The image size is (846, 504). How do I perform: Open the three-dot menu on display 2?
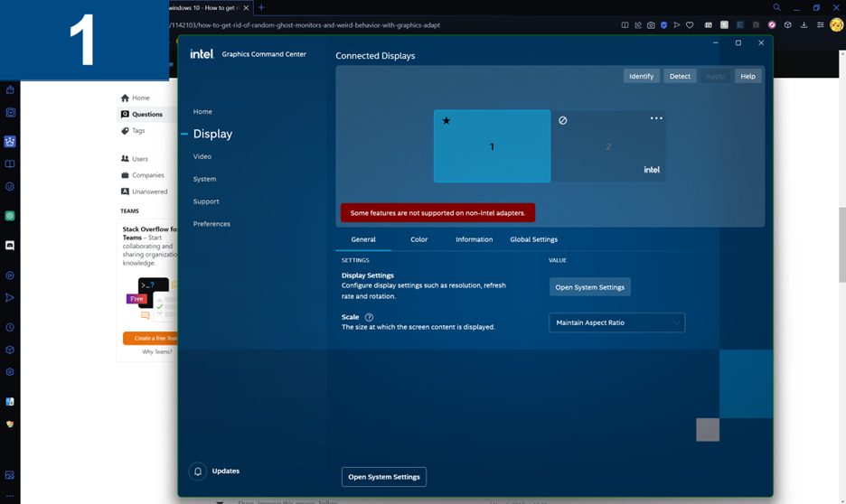click(656, 118)
